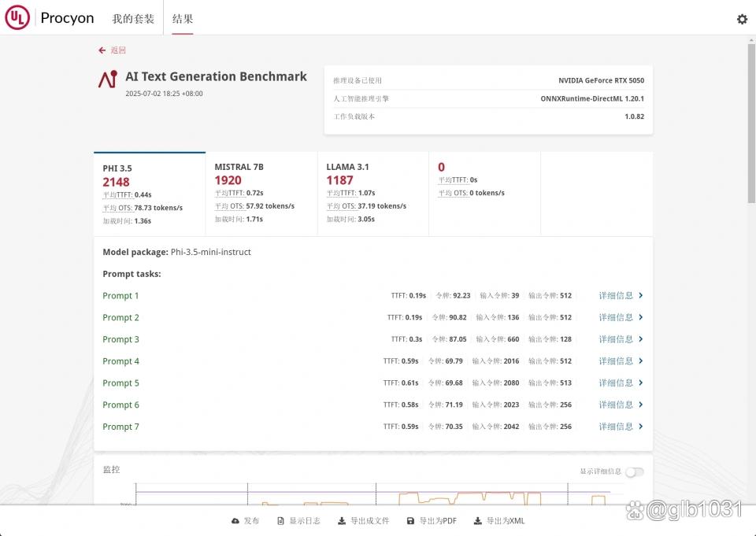Expand Prompt 7 details chevron
Viewport: 756px width, 536px height.
pyautogui.click(x=641, y=427)
